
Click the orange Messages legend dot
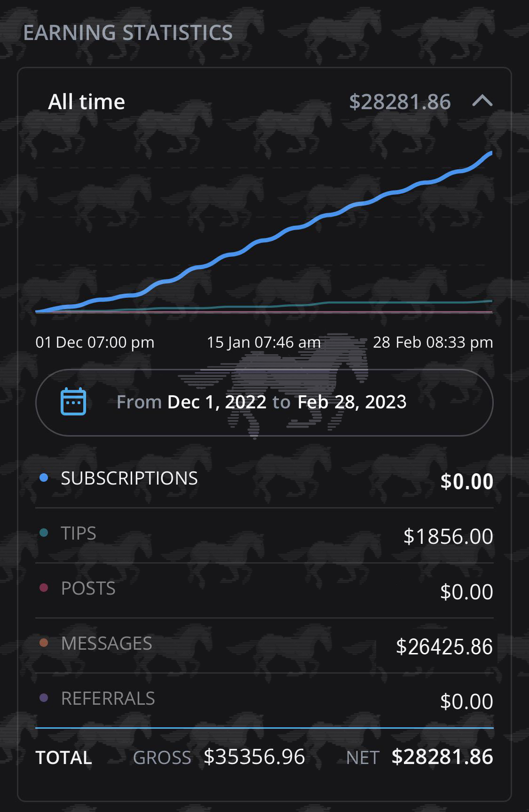pos(44,643)
